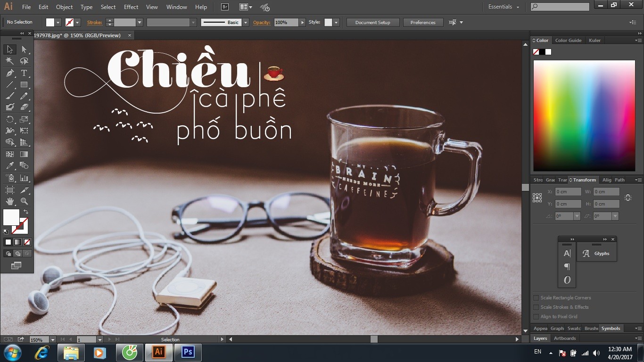Image resolution: width=644 pixels, height=362 pixels.
Task: Select the Magic Wand tool
Action: pyautogui.click(x=9, y=61)
